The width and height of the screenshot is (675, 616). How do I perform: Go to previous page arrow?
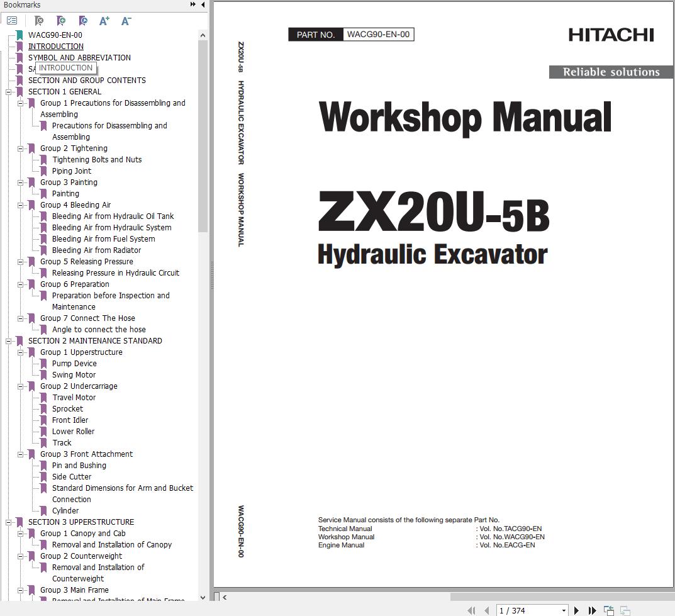tap(487, 610)
